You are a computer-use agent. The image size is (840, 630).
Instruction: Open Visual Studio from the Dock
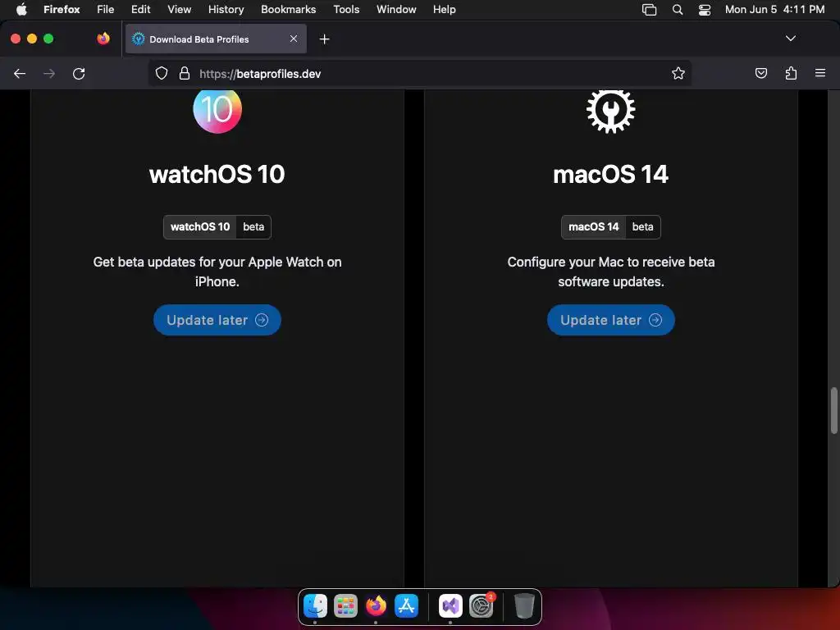[450, 606]
